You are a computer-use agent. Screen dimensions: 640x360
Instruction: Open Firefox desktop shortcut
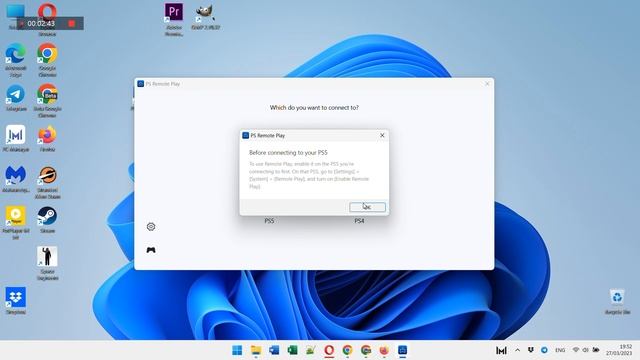(47, 139)
